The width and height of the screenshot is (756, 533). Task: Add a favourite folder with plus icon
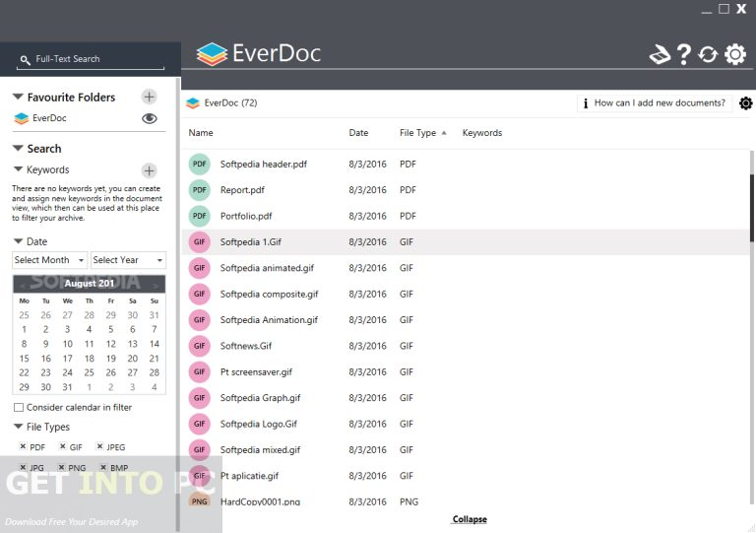pos(149,97)
